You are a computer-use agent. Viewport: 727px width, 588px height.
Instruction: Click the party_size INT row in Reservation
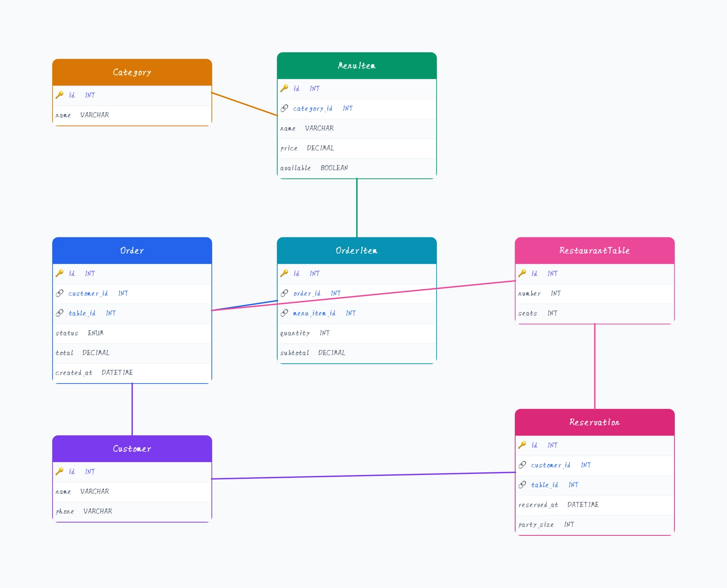point(595,524)
